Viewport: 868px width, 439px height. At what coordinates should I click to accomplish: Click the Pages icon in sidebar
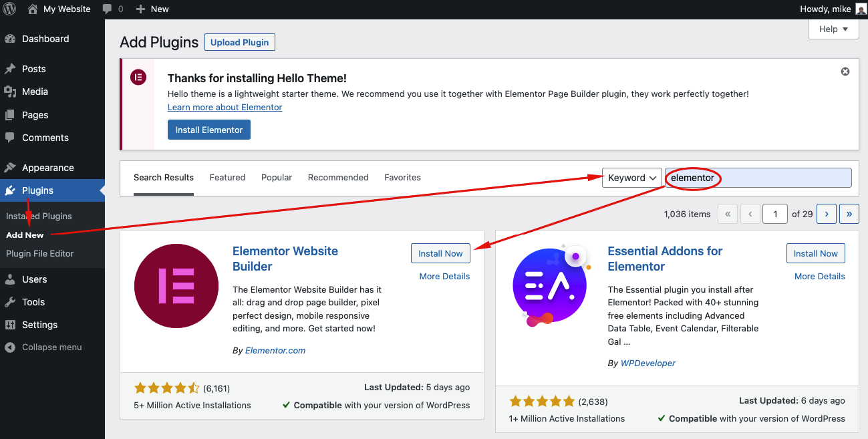click(10, 115)
